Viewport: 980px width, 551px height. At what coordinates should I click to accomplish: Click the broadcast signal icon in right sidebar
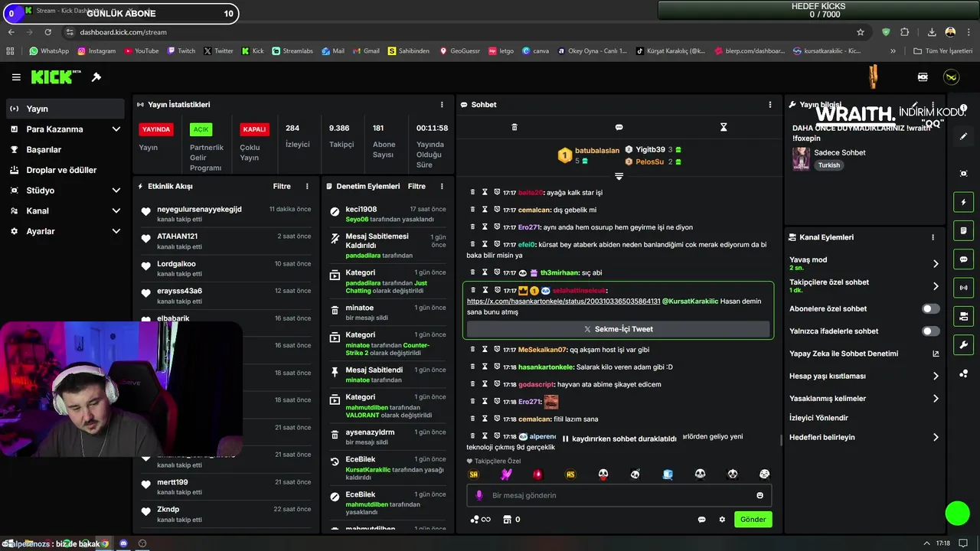[963, 288]
